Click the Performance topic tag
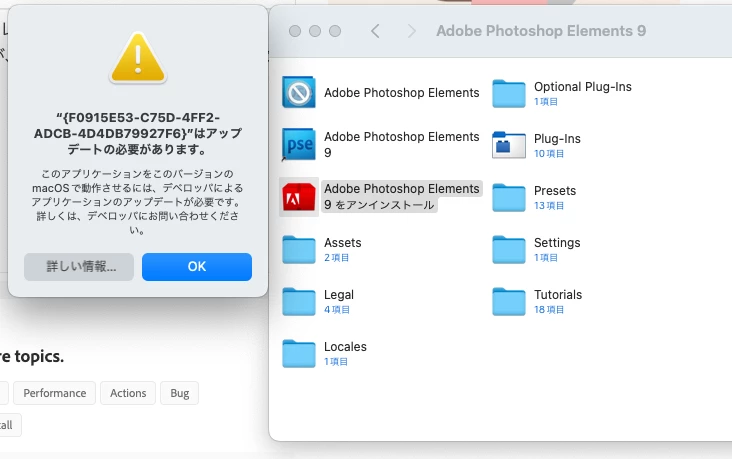 coord(55,393)
